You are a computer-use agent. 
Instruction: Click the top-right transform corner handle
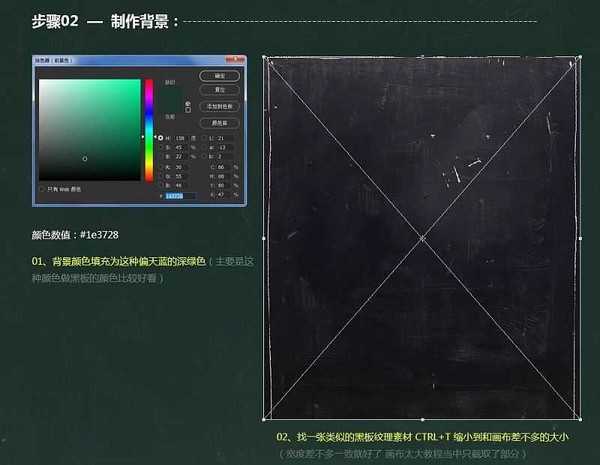[581, 58]
